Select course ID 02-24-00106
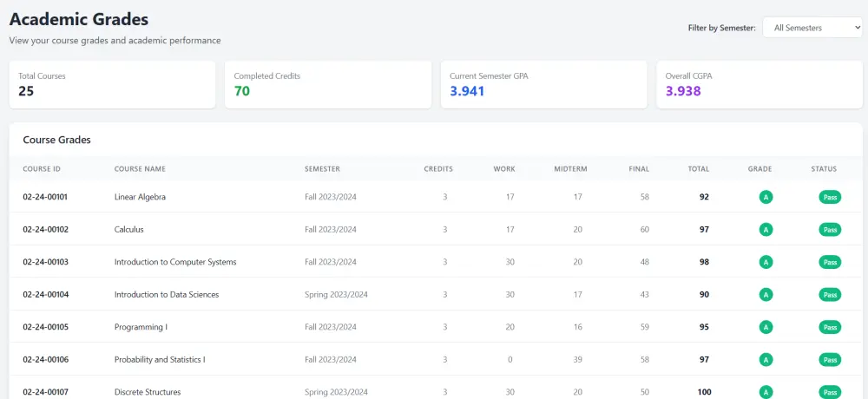Screen dimensions: 868x399 (x=46, y=360)
